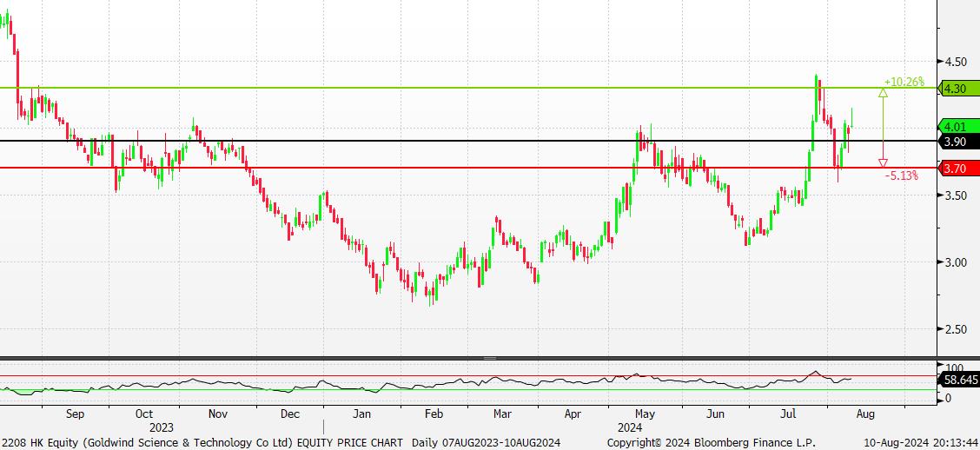
Task: Select the Sep month label on timeline
Action: point(76,414)
